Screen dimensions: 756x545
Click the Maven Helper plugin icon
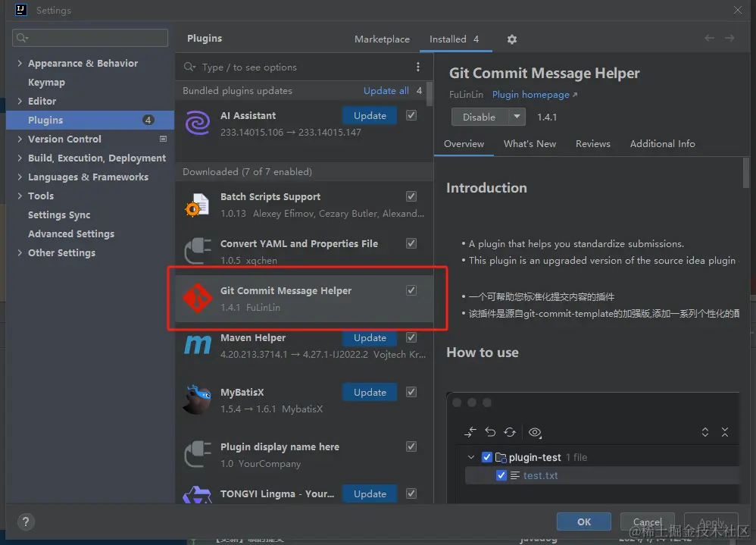click(x=198, y=346)
